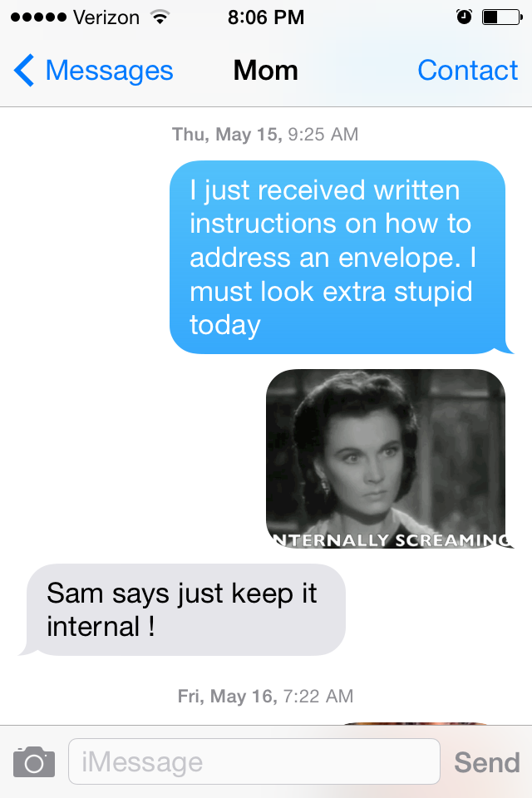The image size is (532, 798).
Task: Tap the Fri, May 16 timestamp
Action: click(265, 696)
